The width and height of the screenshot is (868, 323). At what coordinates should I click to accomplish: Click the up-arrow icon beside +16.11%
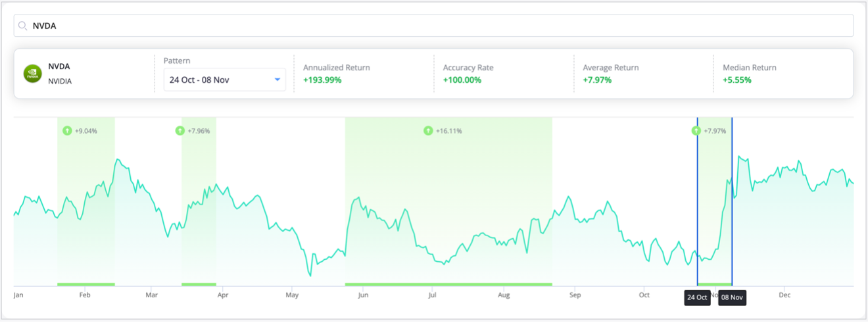coord(428,131)
